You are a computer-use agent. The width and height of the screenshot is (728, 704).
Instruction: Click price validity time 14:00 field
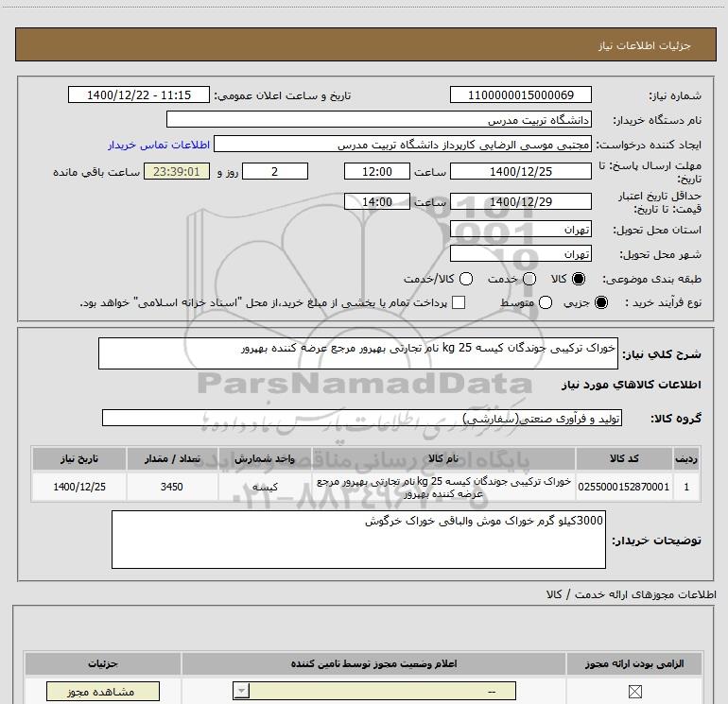pyautogui.click(x=377, y=201)
